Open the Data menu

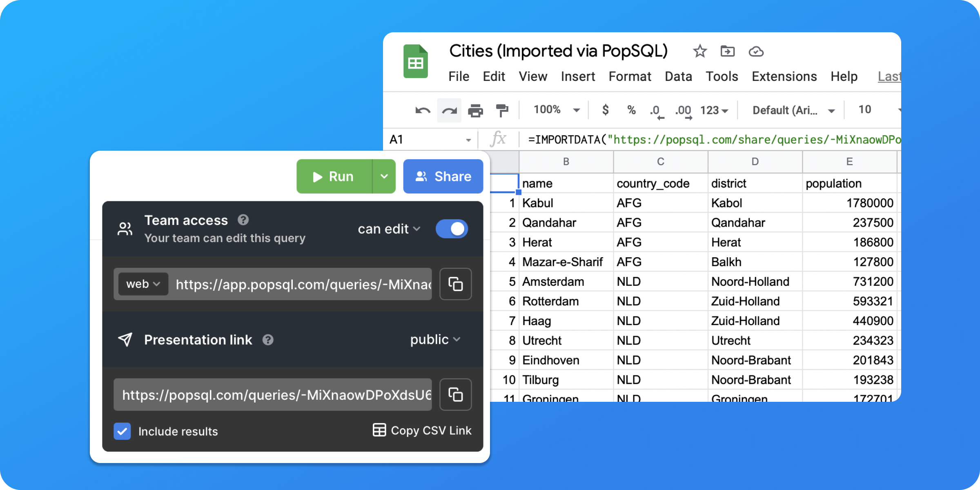click(678, 76)
